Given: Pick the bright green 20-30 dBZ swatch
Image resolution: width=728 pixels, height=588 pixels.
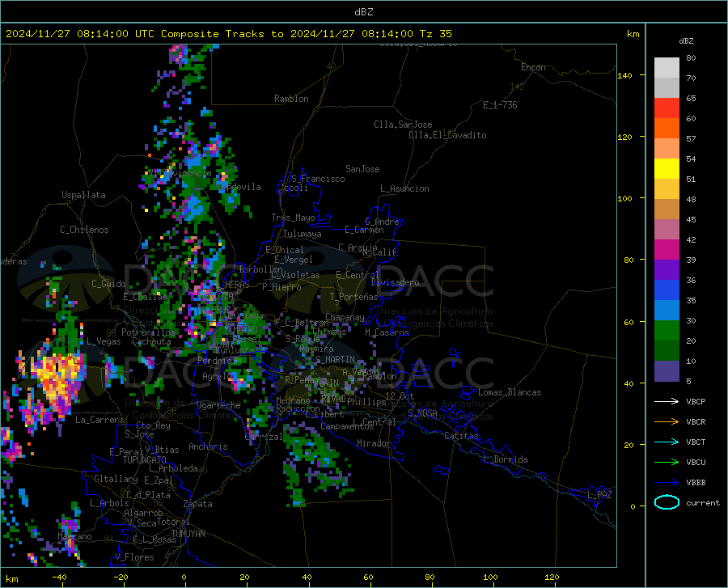Looking at the screenshot, I should pyautogui.click(x=667, y=331).
